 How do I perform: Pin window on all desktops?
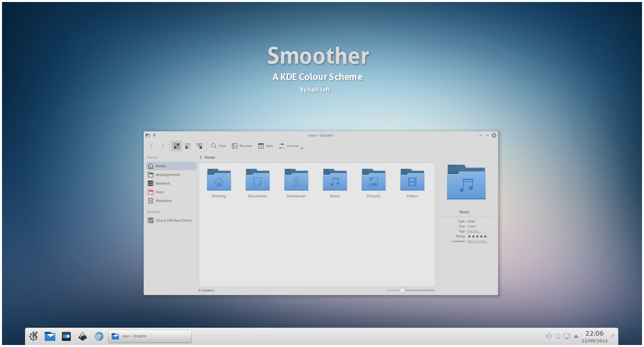tap(154, 135)
